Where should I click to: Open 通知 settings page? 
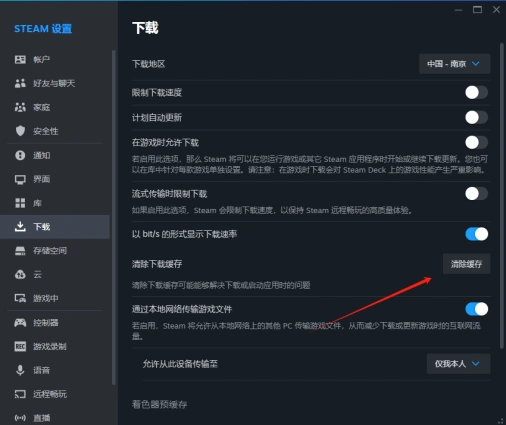[55, 155]
